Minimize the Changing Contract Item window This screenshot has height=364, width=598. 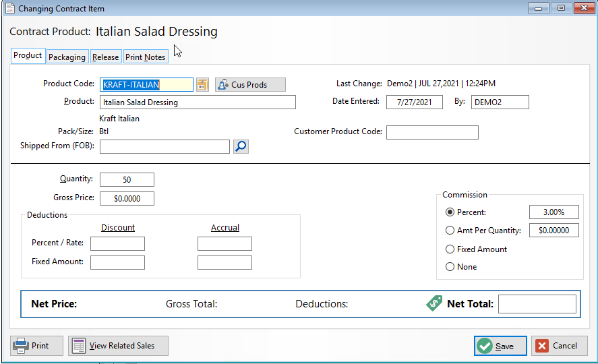539,8
